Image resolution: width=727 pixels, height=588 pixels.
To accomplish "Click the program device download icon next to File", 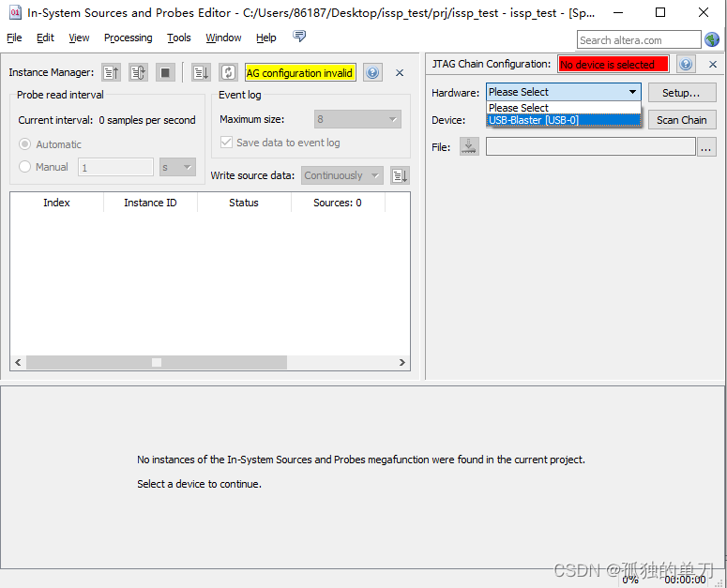I will (x=469, y=146).
